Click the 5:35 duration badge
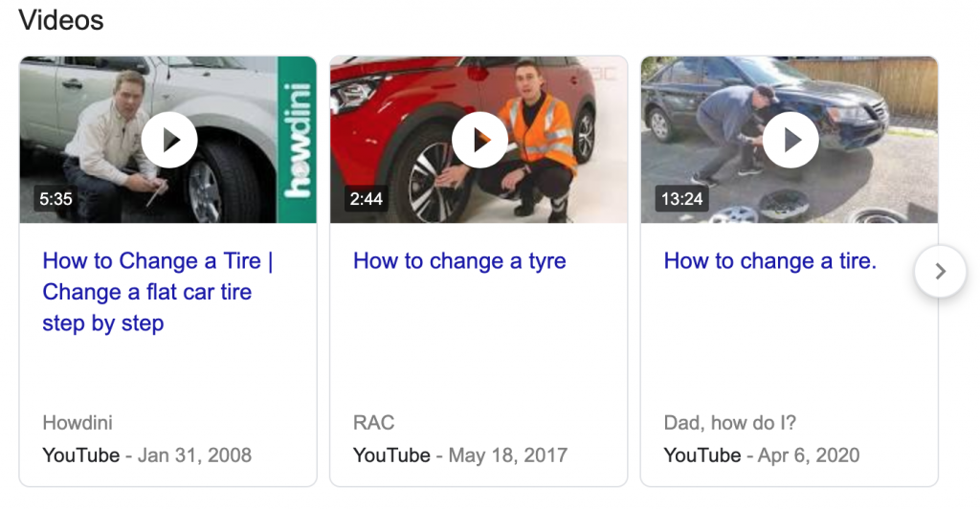The image size is (980, 510). pos(56,199)
